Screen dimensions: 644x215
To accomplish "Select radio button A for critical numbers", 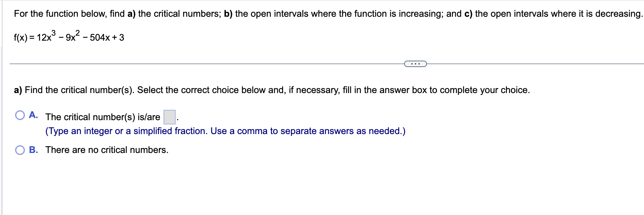I will pyautogui.click(x=20, y=115).
